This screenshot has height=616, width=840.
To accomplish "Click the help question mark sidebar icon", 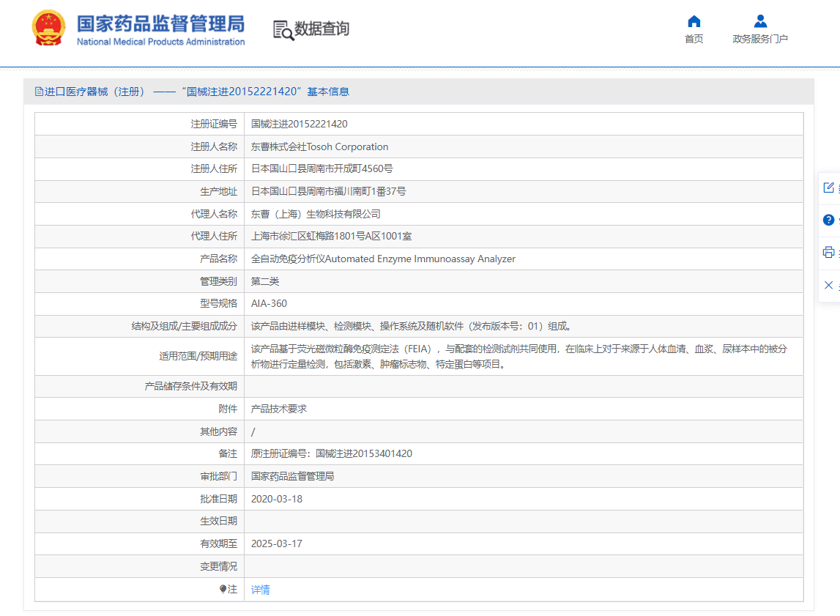I will pyautogui.click(x=828, y=219).
